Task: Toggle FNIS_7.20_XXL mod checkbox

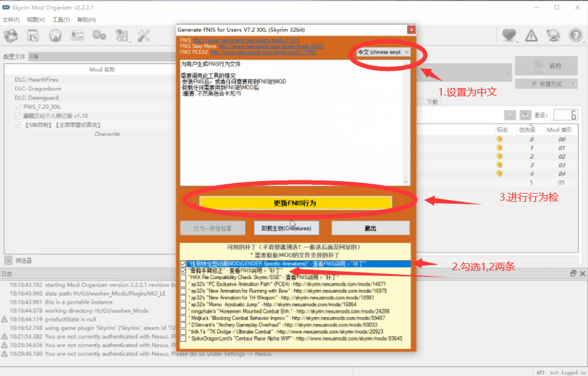Action: point(18,107)
